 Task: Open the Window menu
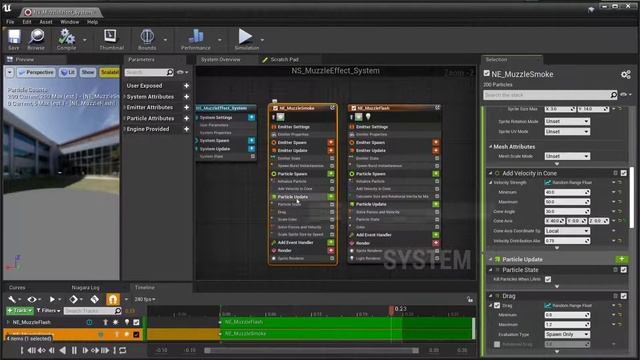pyautogui.click(x=69, y=22)
